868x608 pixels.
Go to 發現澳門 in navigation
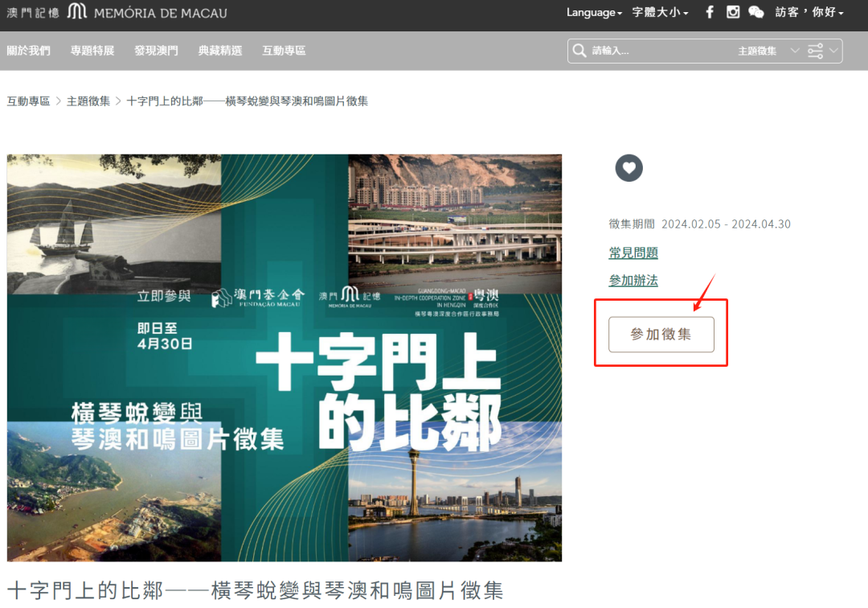156,51
